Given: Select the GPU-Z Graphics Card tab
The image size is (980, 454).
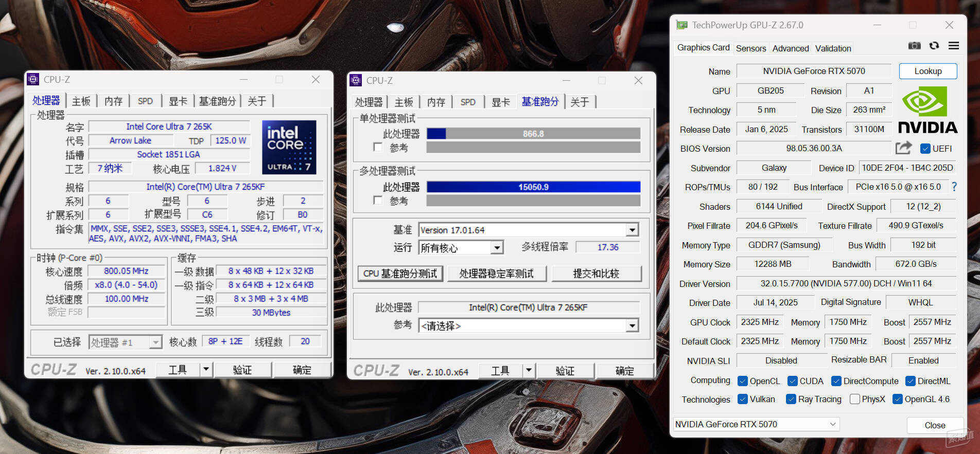Looking at the screenshot, I should (703, 47).
